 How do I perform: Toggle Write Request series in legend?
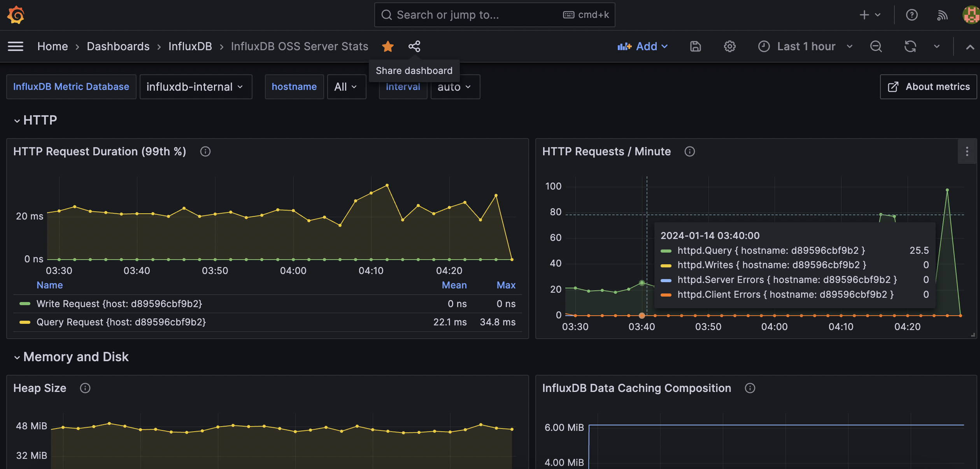(119, 304)
